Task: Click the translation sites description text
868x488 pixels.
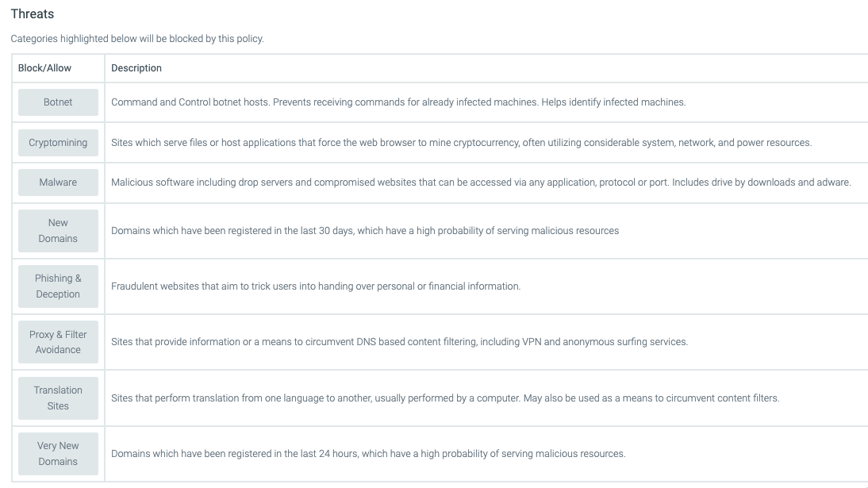Action: [446, 398]
